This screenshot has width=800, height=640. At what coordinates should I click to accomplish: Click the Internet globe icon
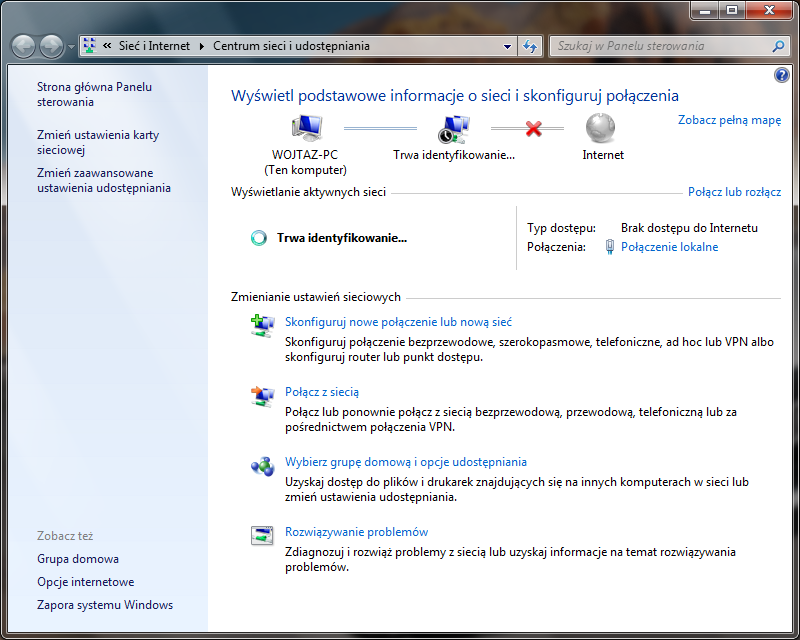(x=600, y=128)
